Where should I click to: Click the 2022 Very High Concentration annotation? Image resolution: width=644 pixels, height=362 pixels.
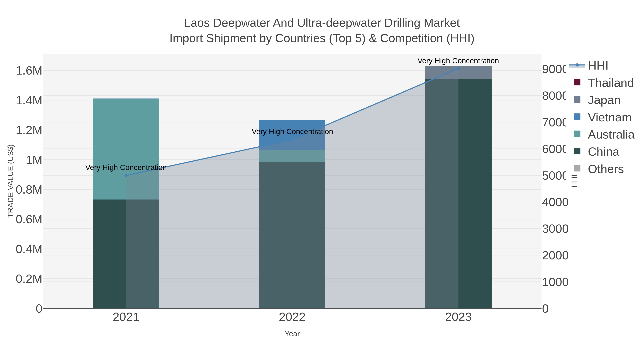[x=292, y=132]
